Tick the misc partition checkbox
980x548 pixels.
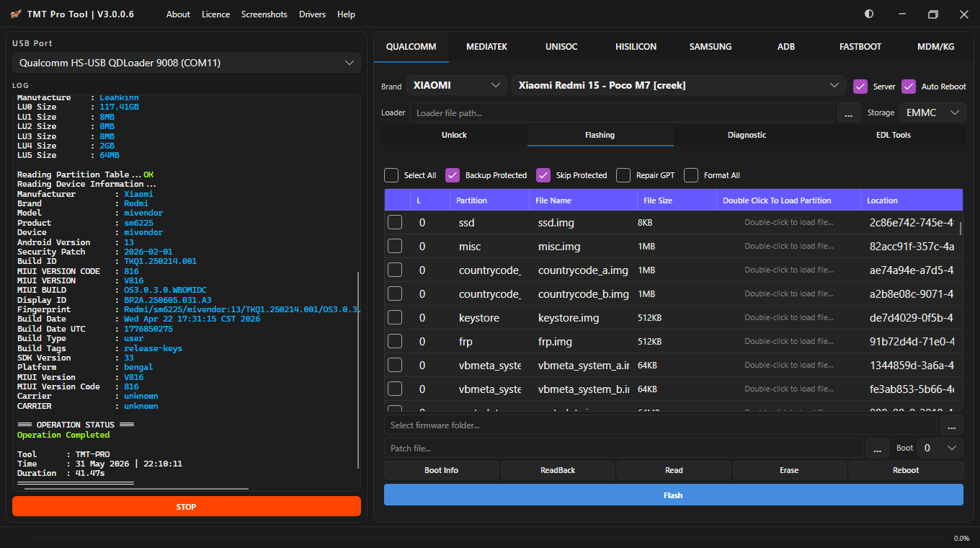(395, 246)
